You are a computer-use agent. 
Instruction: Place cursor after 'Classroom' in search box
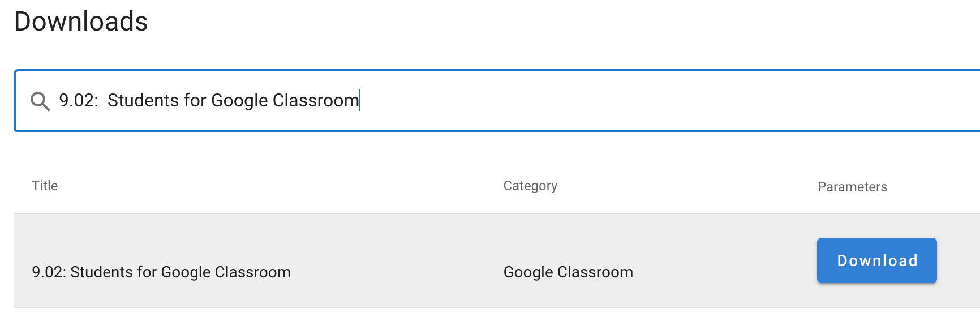point(359,101)
